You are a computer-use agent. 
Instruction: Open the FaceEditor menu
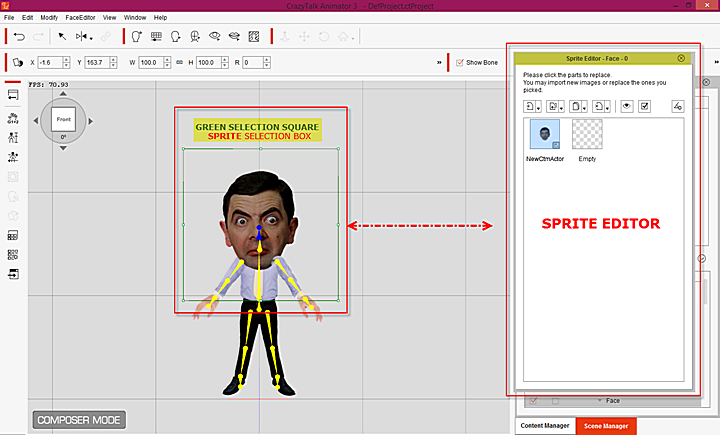(x=80, y=18)
